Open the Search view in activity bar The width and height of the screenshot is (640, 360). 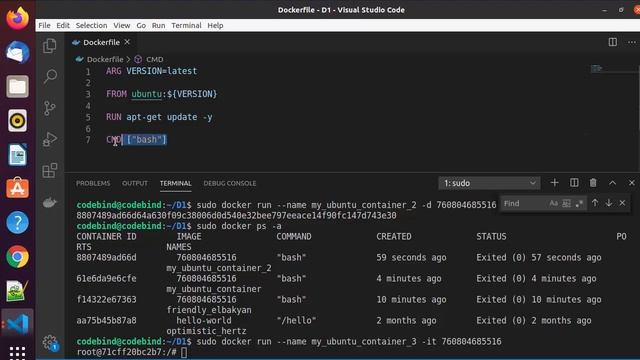(x=50, y=76)
